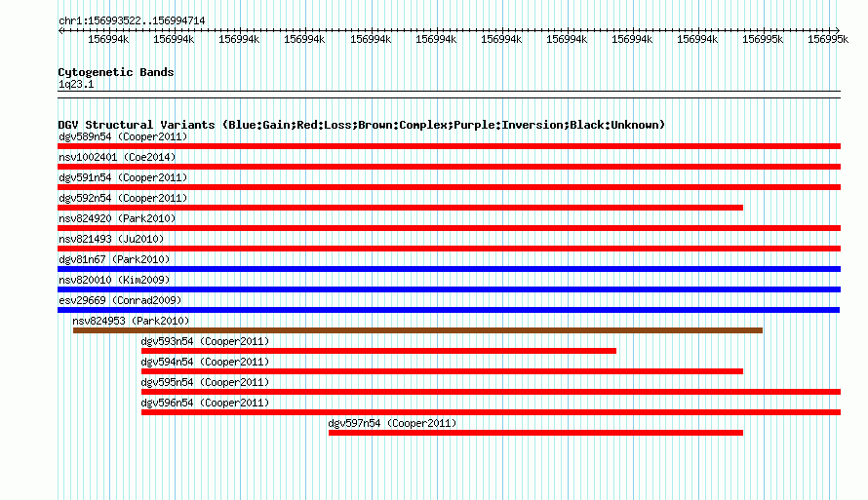
Task: Open nsv824920 (Park2010) variant label
Action: click(117, 218)
